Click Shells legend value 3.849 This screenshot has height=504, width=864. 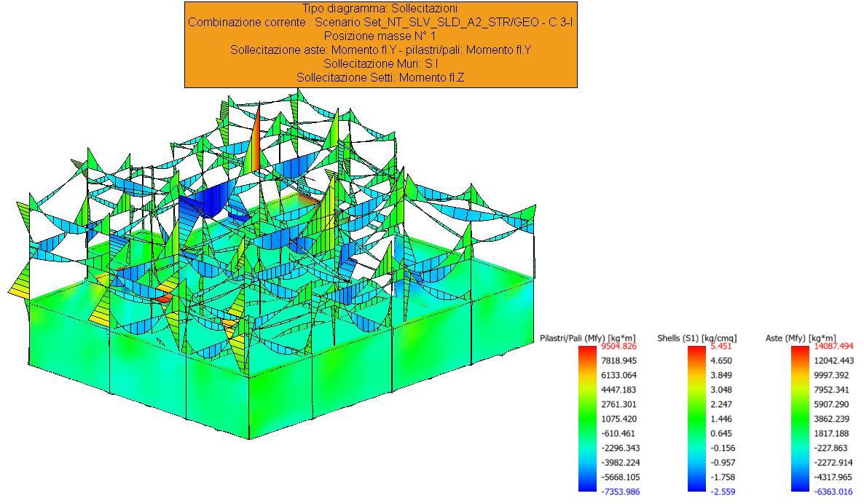(x=720, y=375)
